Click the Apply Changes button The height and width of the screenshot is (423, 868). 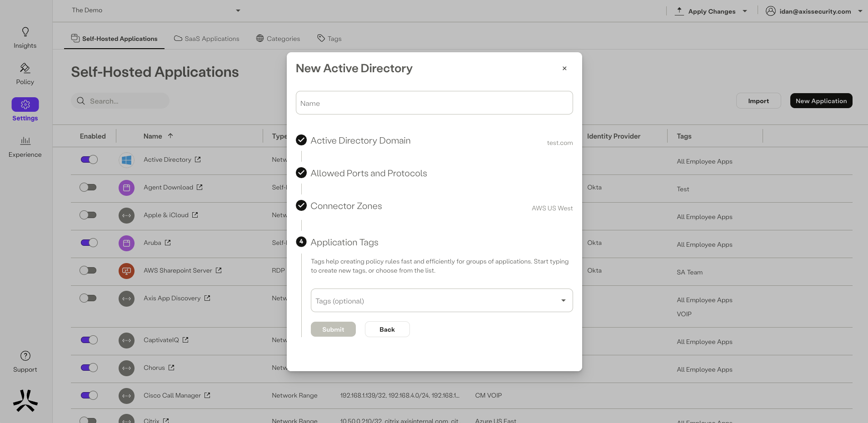click(712, 11)
